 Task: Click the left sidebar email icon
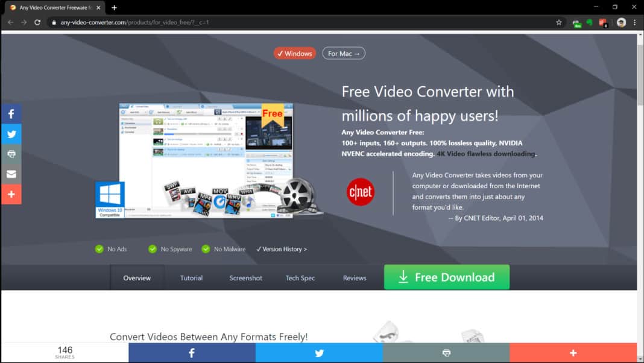click(x=11, y=174)
